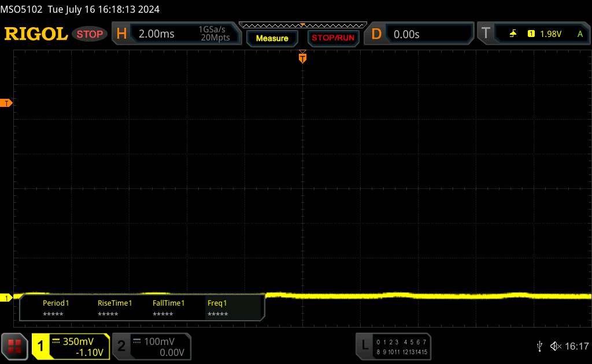Select the 1.98V trigger level value

point(550,34)
